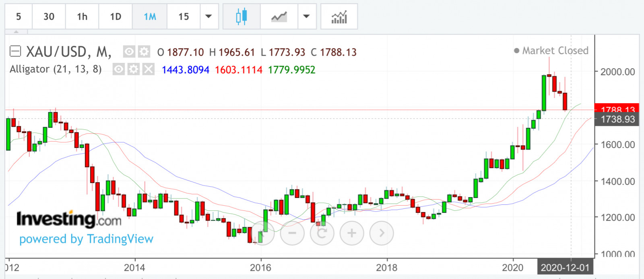
Task: Toggle XAU/USD series visibility eye
Action: click(129, 52)
